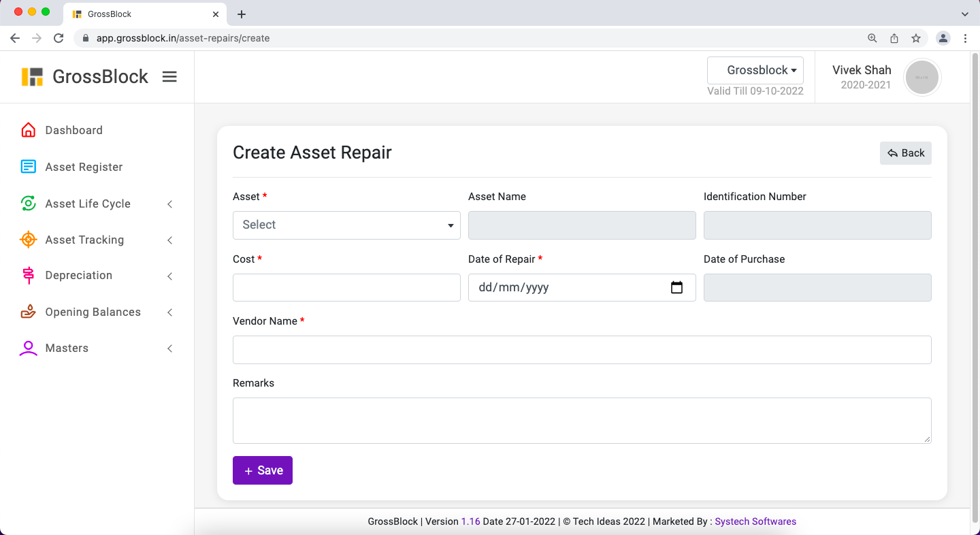This screenshot has width=980, height=535.
Task: Open the Asset Register menu item
Action: (84, 167)
